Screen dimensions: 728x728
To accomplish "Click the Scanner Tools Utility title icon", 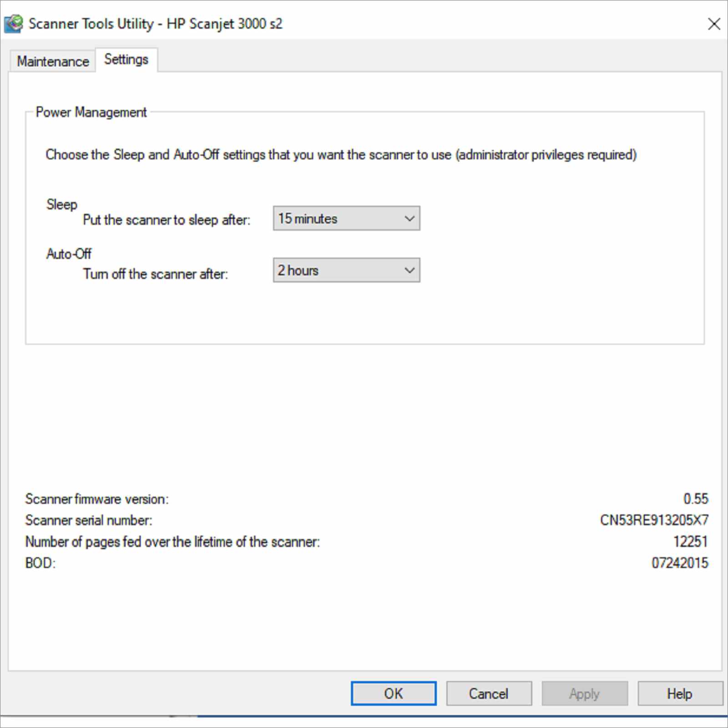I will pos(13,24).
